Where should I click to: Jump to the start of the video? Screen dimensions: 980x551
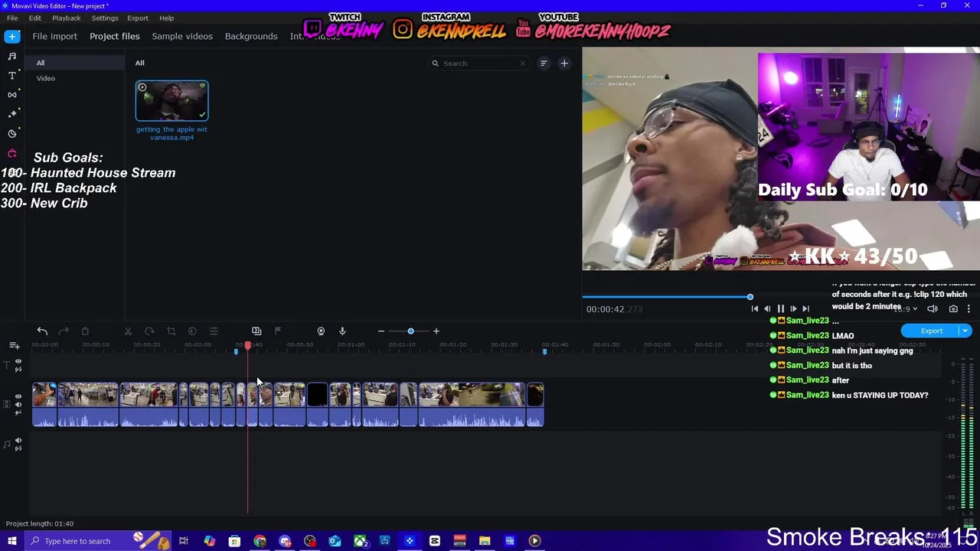(x=754, y=309)
